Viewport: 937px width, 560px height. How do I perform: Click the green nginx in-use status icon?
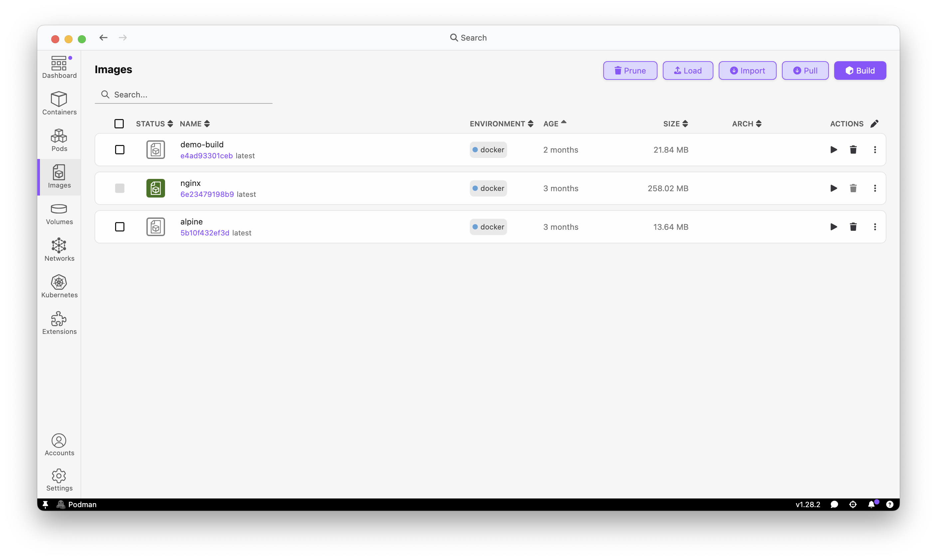(x=155, y=188)
